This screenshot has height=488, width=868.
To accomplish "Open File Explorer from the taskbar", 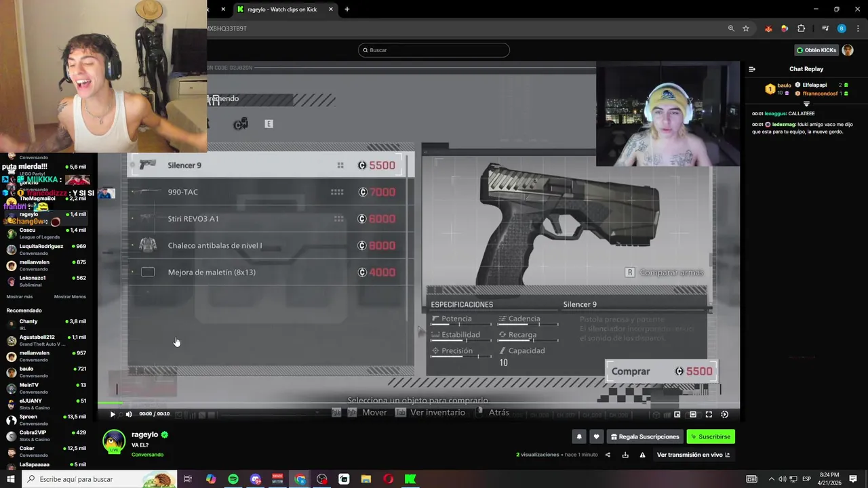I will point(366,479).
